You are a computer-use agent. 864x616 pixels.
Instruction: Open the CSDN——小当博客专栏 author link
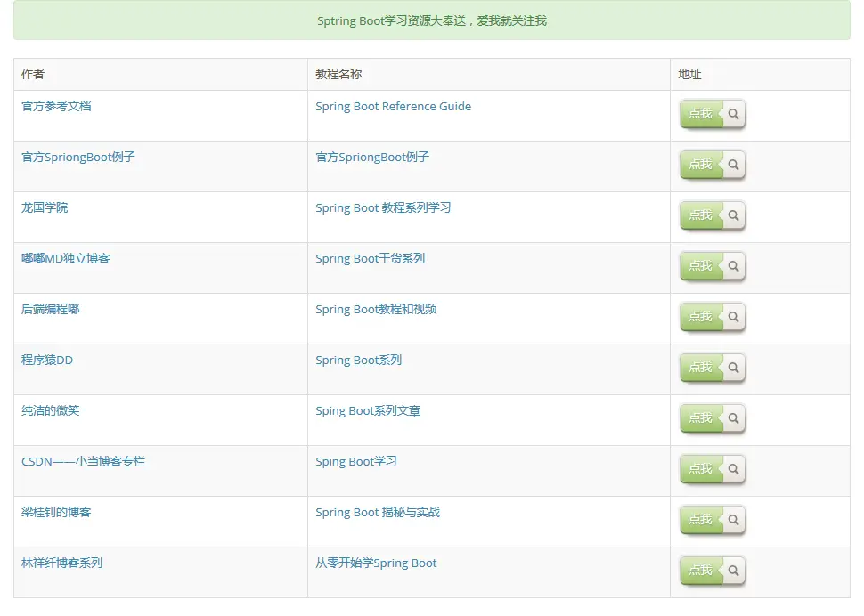[x=83, y=461]
